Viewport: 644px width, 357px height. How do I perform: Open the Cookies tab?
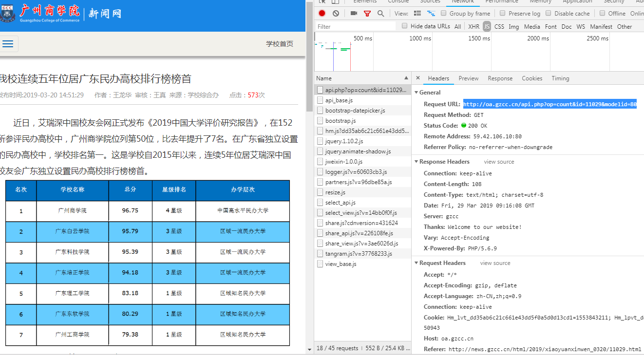[532, 78]
